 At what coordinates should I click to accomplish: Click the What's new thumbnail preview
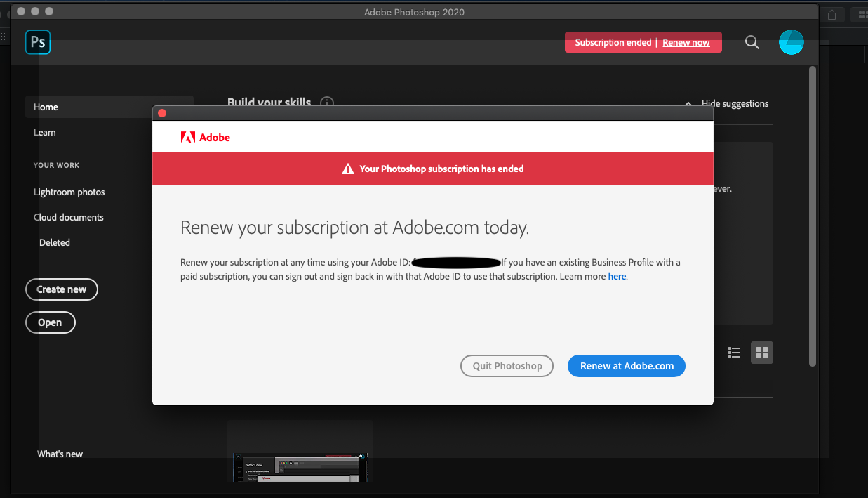point(301,467)
